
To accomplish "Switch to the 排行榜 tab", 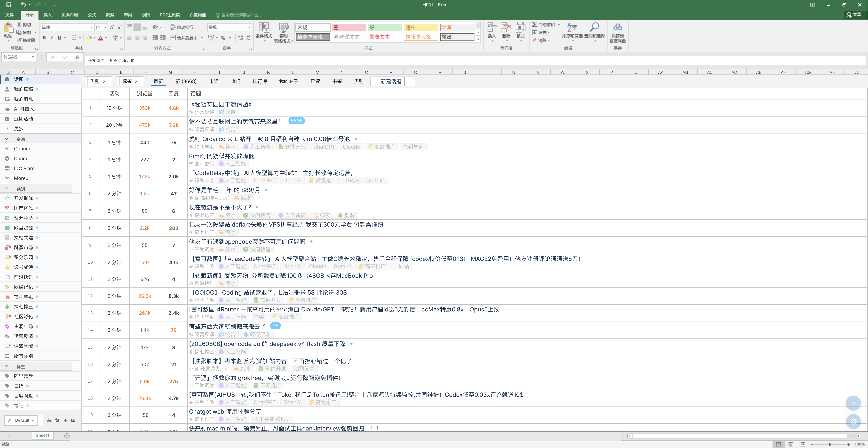I will [x=259, y=81].
